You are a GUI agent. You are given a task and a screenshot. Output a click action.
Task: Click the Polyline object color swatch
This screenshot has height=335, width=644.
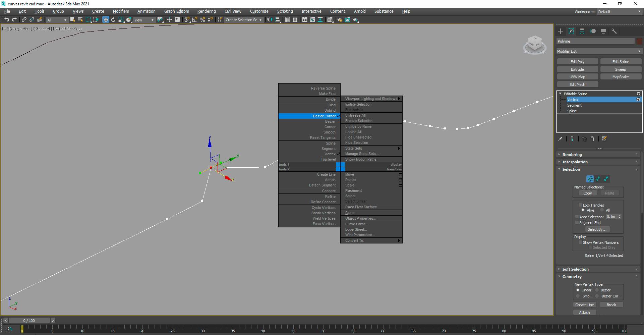tap(639, 41)
